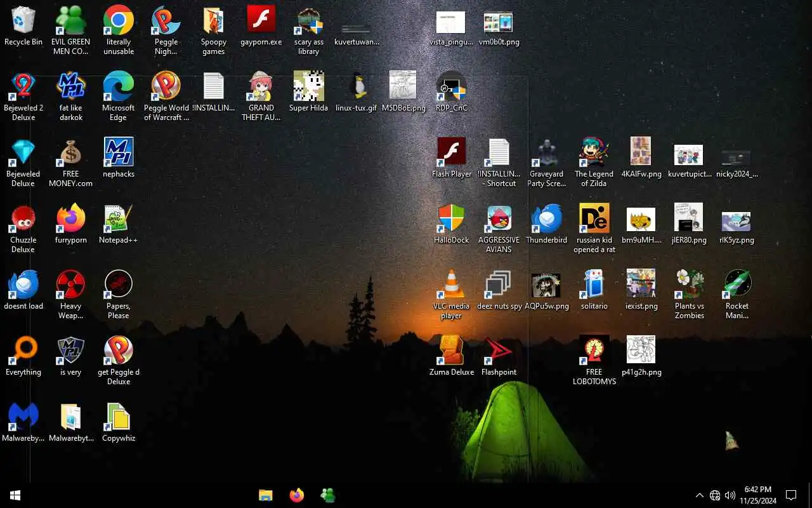Image resolution: width=812 pixels, height=508 pixels.
Task: Select the Notepad++ shortcut
Action: (x=119, y=218)
